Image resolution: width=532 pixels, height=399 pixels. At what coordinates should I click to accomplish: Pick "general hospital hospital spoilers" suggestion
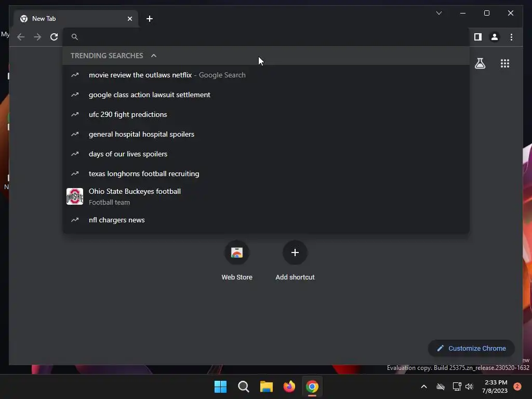coord(266,134)
